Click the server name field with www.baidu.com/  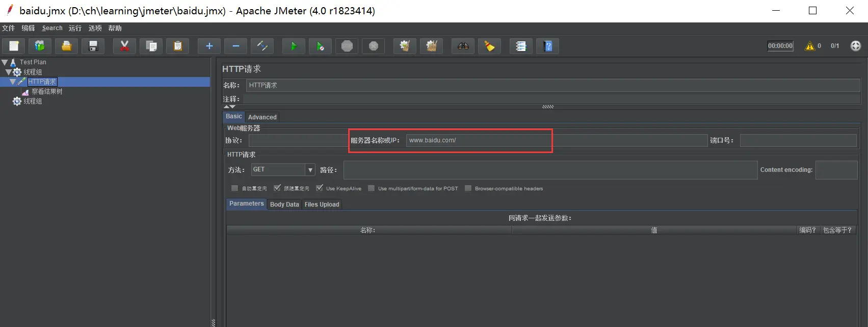click(557, 140)
